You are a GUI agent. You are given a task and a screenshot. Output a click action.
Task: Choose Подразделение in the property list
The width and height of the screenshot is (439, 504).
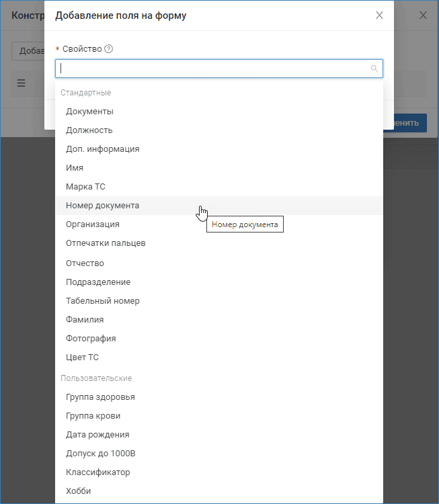[98, 282]
